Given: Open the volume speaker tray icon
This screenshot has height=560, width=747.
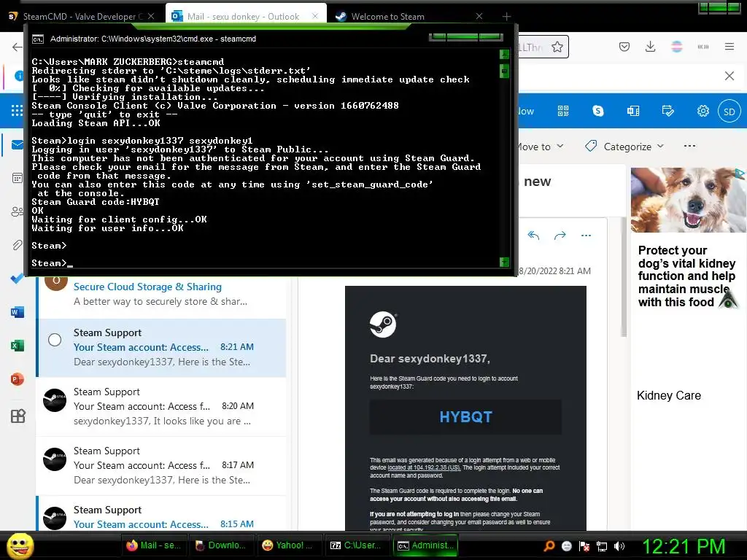Looking at the screenshot, I should tap(619, 546).
